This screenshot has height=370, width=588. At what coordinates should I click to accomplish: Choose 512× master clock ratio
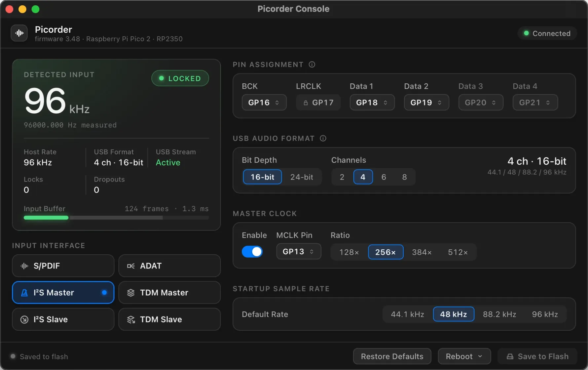[458, 252]
